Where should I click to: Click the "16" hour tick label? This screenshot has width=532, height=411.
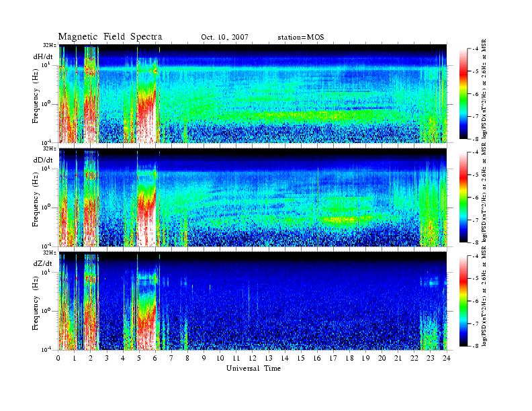[x=317, y=358]
